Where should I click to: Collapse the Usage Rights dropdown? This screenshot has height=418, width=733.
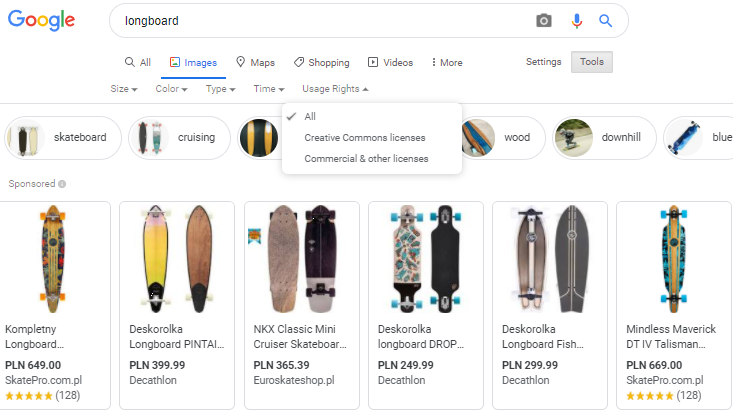click(x=335, y=89)
